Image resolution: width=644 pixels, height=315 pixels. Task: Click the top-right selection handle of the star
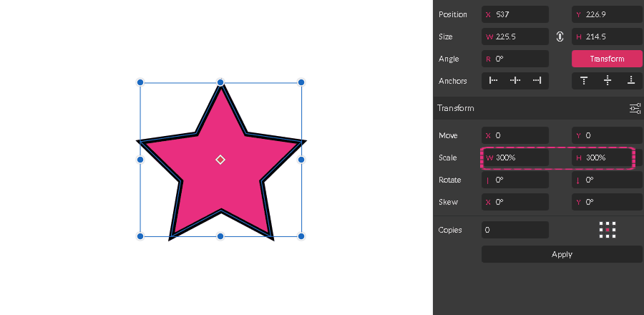[301, 82]
